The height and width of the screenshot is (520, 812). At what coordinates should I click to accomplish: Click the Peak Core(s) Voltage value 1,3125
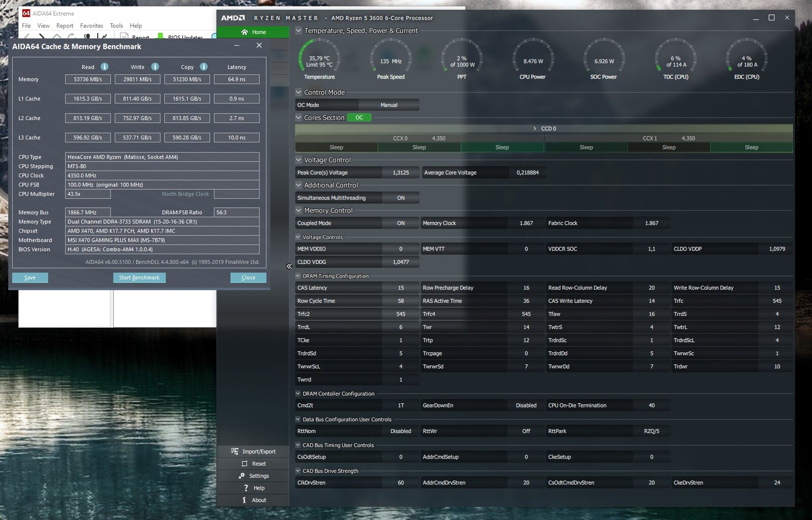click(x=401, y=172)
